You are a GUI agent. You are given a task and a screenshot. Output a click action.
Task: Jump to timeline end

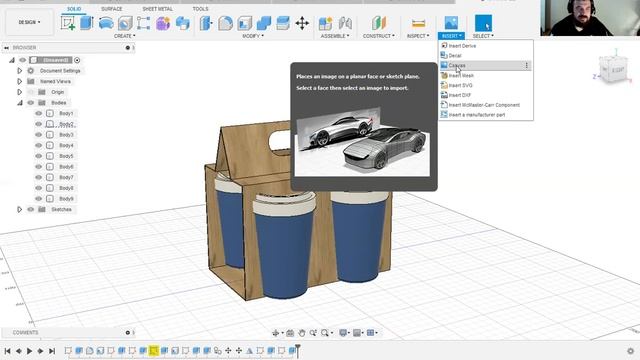52,351
